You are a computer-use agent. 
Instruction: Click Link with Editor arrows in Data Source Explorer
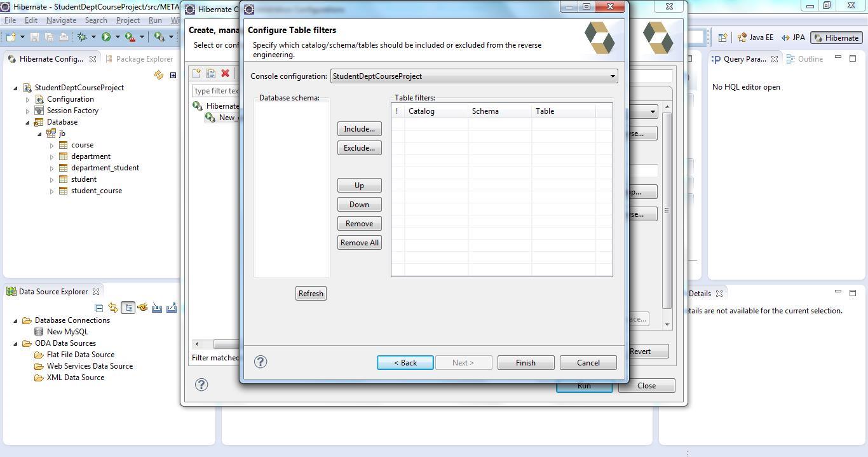pos(113,308)
